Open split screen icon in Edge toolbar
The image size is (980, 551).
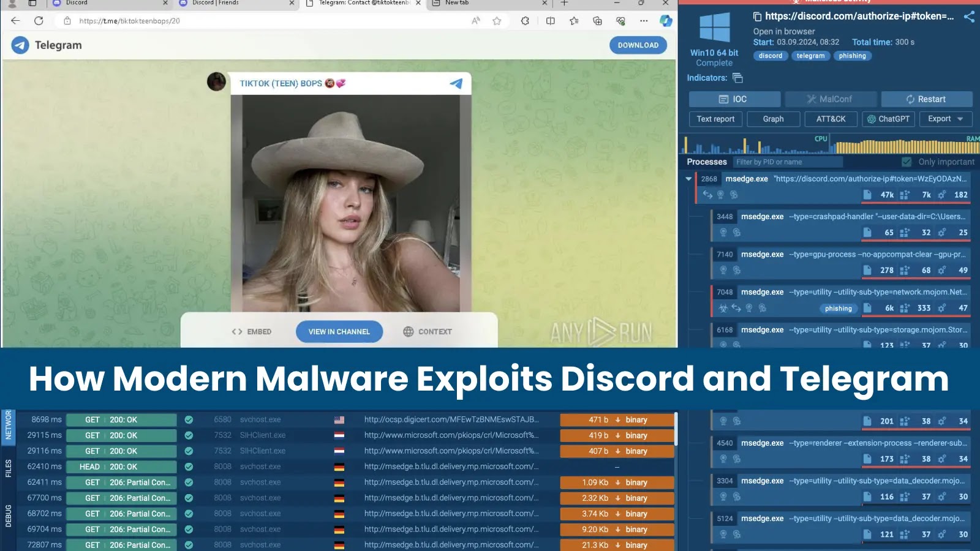coord(551,21)
